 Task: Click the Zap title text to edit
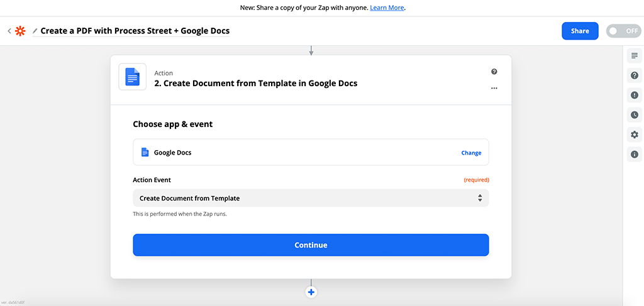tap(135, 31)
